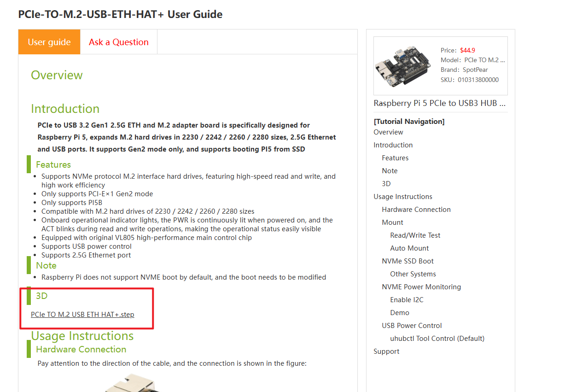The image size is (565, 392).
Task: Jump to Support in tutorial navigation
Action: tap(386, 351)
